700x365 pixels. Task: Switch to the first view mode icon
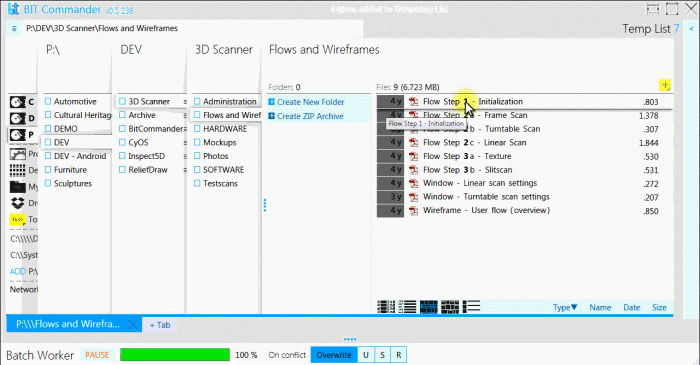(386, 307)
